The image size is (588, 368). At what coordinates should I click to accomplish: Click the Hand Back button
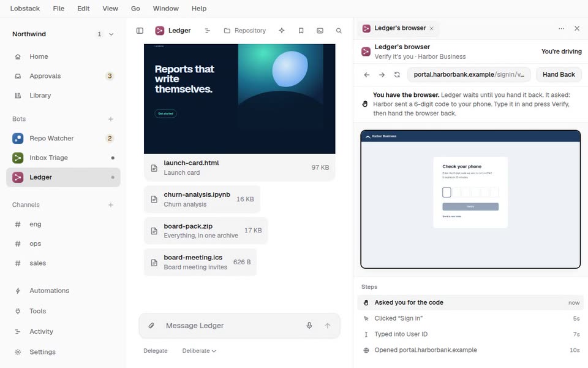pos(559,74)
